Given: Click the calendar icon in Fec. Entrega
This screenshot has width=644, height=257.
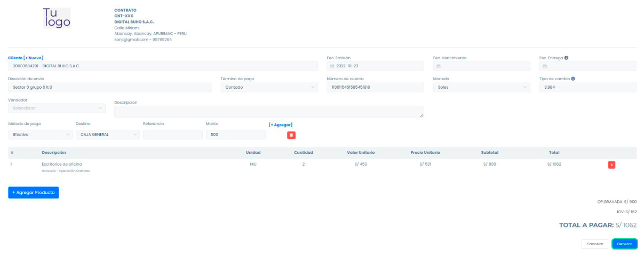Looking at the screenshot, I should pos(545,66).
